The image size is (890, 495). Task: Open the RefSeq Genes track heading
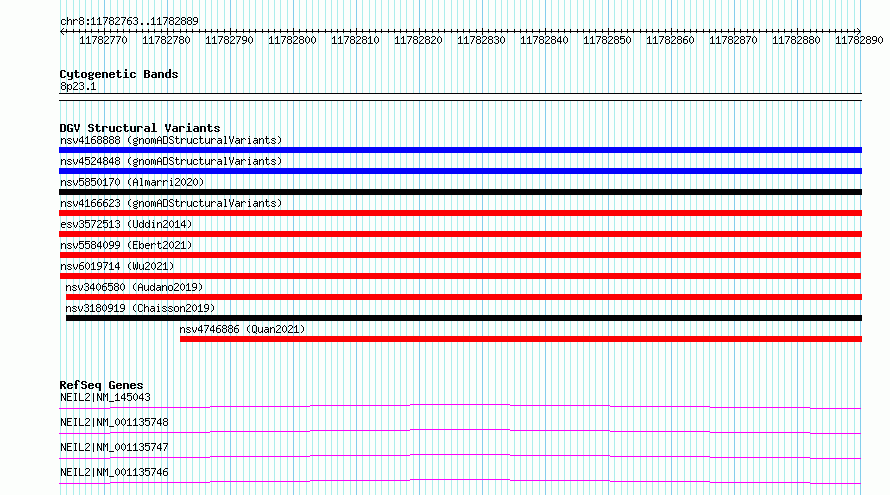pos(101,385)
